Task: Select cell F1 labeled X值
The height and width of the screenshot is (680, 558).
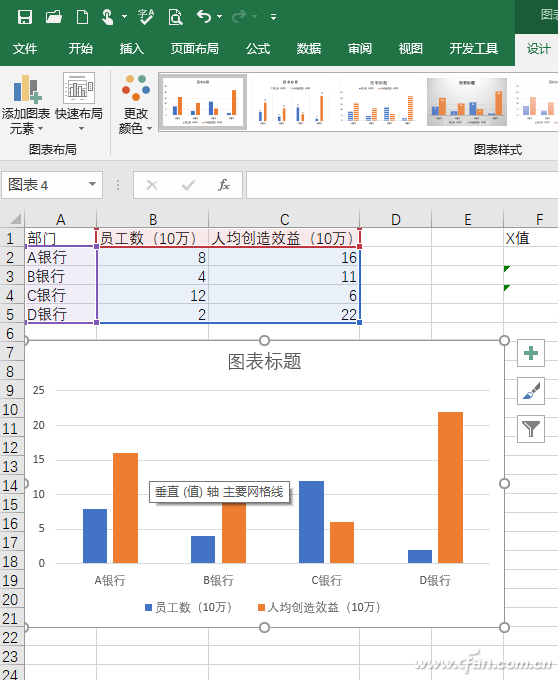Action: click(531, 238)
